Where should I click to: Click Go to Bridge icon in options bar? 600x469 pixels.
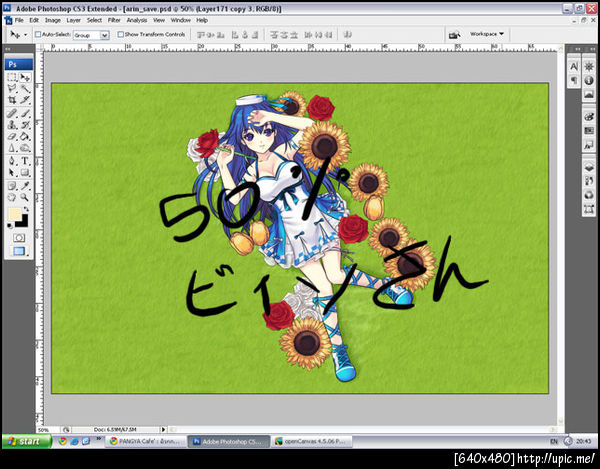[x=454, y=35]
